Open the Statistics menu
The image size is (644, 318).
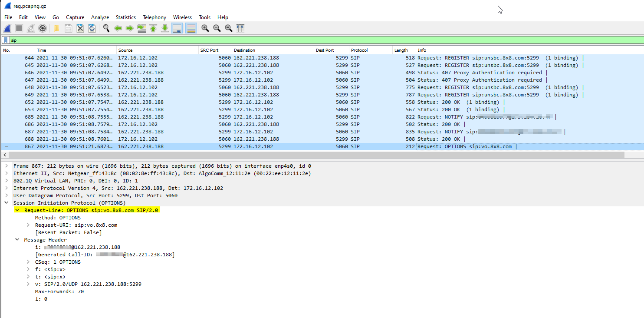click(x=125, y=17)
